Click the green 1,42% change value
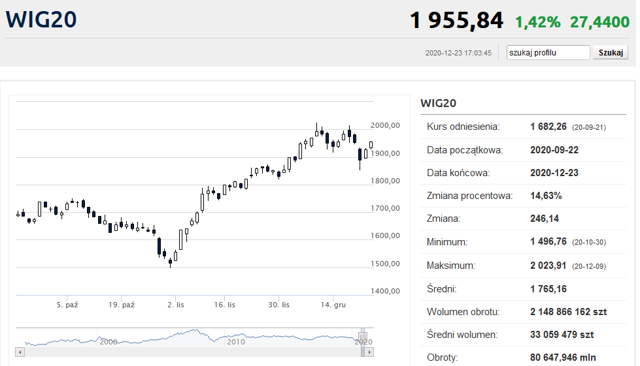Screen dimensions: 640x366 (x=538, y=22)
